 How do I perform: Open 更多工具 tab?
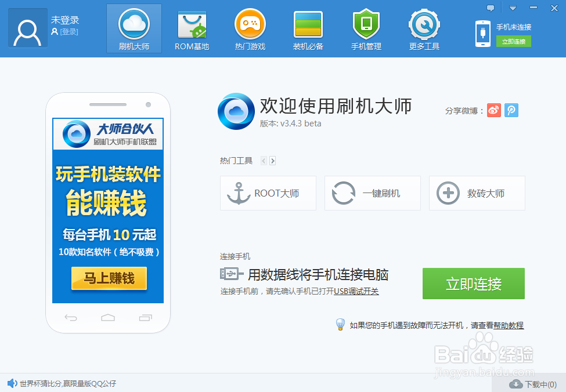[x=424, y=30]
